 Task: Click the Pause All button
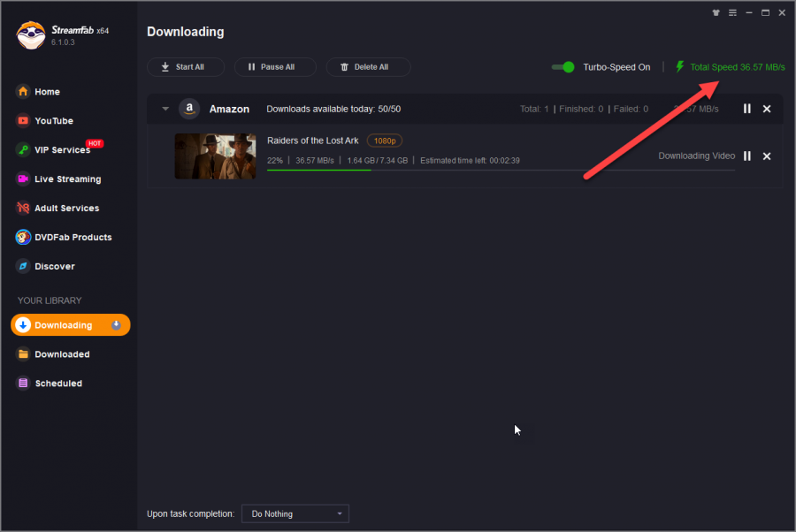[275, 67]
